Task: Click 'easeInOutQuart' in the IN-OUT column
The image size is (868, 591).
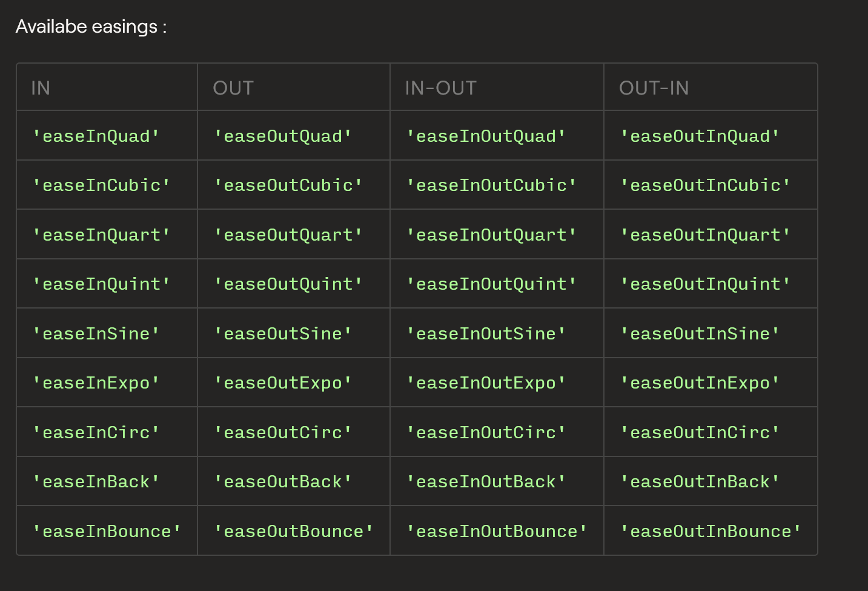Action: click(491, 235)
